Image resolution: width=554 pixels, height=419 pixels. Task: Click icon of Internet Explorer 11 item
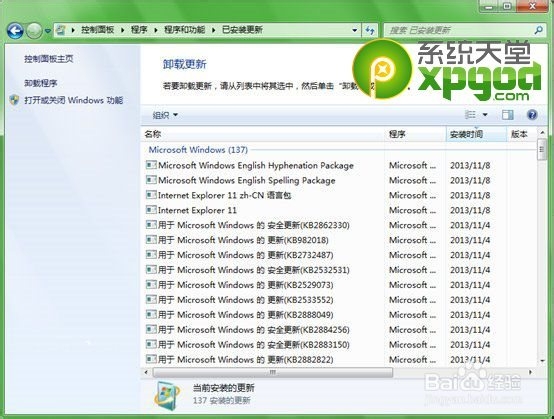pos(151,210)
